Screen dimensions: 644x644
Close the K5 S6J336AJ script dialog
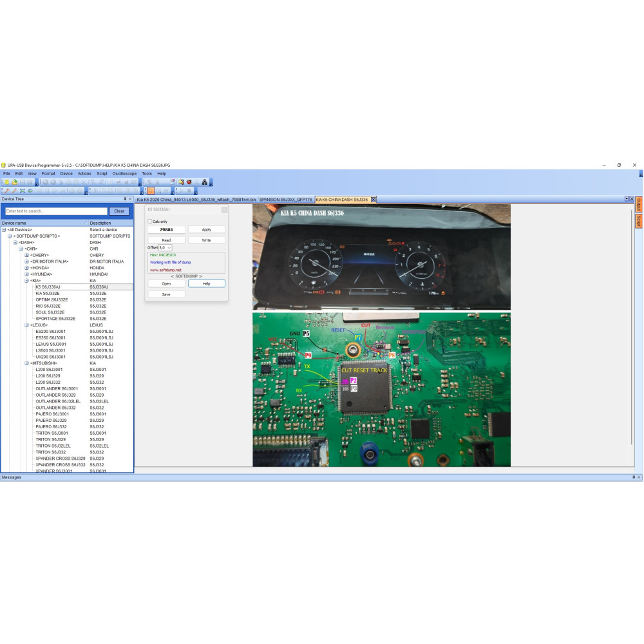tap(225, 210)
